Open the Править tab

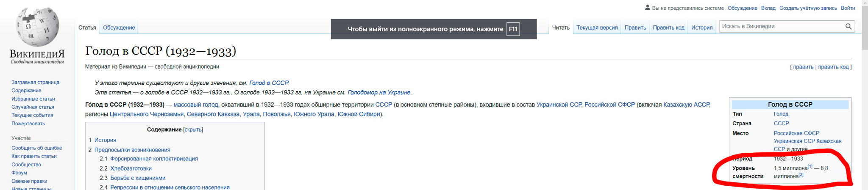[635, 28]
